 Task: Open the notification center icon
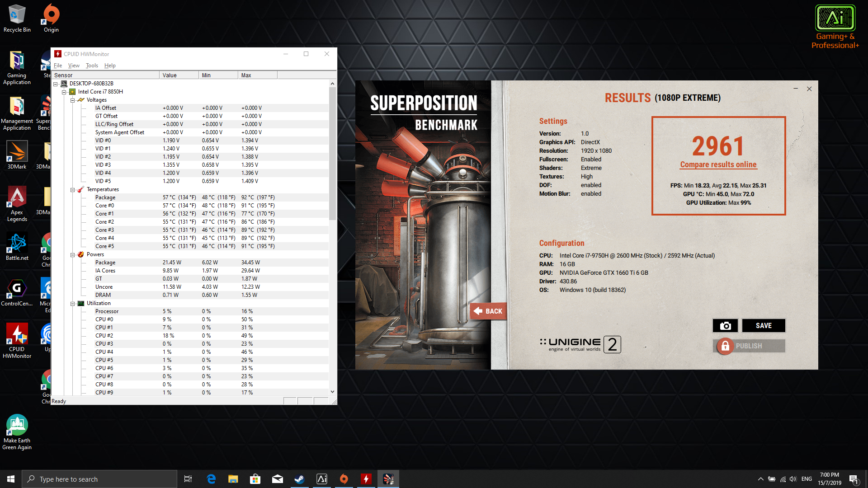point(854,479)
